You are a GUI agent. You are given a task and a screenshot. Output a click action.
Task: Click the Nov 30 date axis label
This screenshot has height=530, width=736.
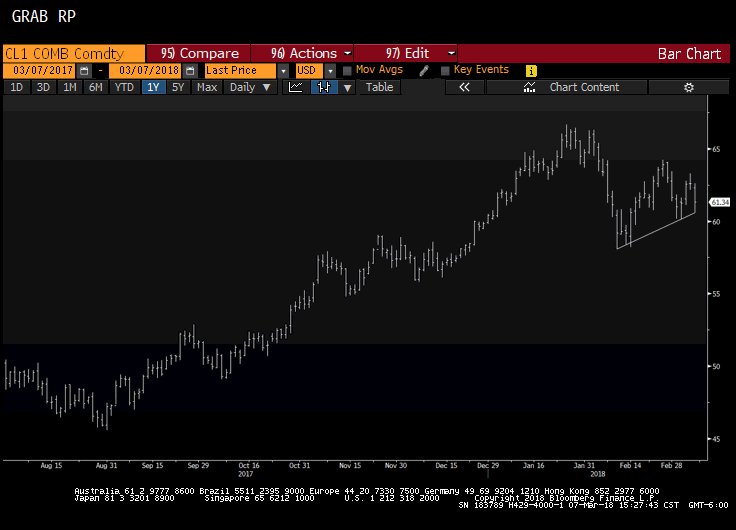coord(396,466)
